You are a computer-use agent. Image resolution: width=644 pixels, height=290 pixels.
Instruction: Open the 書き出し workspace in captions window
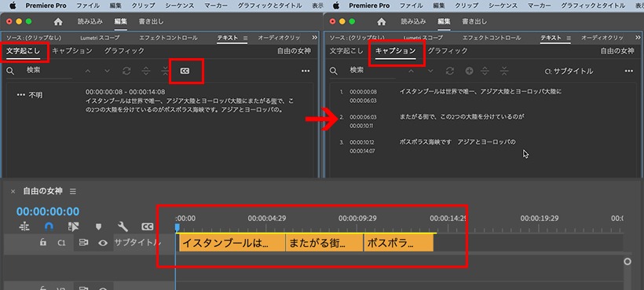coord(474,21)
